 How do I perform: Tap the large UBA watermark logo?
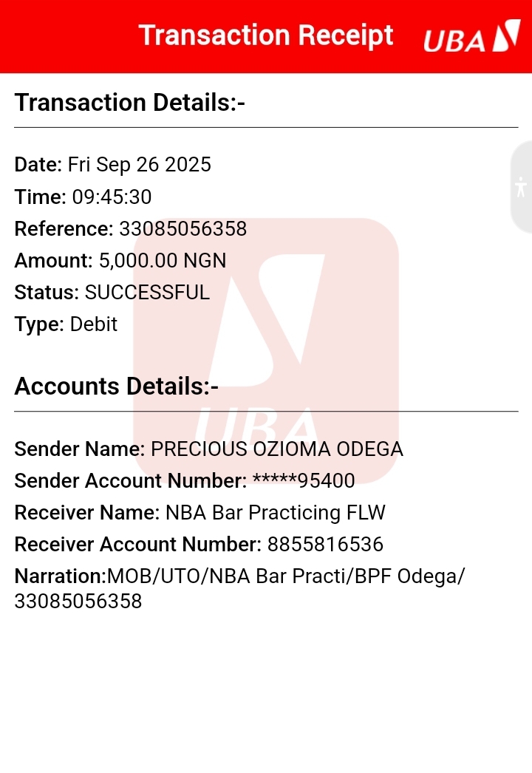tap(266, 347)
